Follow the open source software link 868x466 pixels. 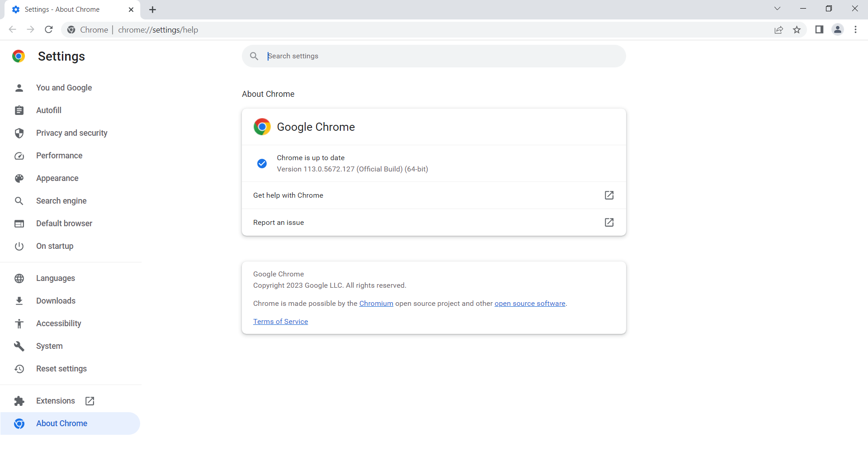click(x=530, y=304)
